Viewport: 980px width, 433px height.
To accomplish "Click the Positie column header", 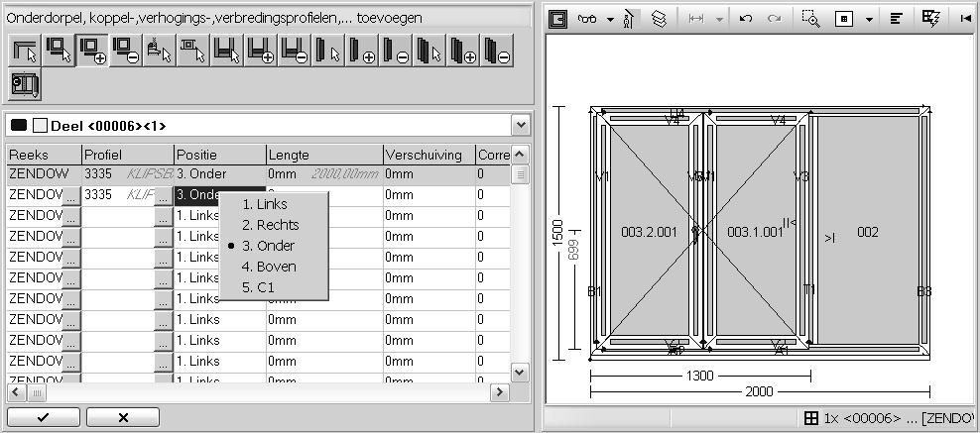I will tap(220, 155).
